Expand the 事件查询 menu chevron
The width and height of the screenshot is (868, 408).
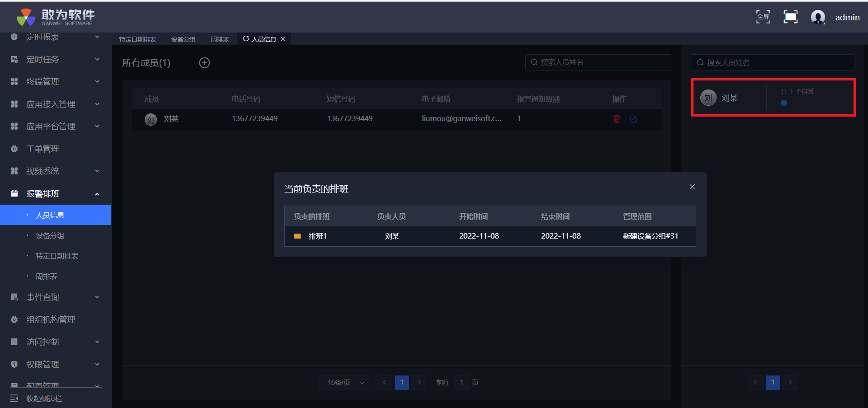tap(97, 297)
